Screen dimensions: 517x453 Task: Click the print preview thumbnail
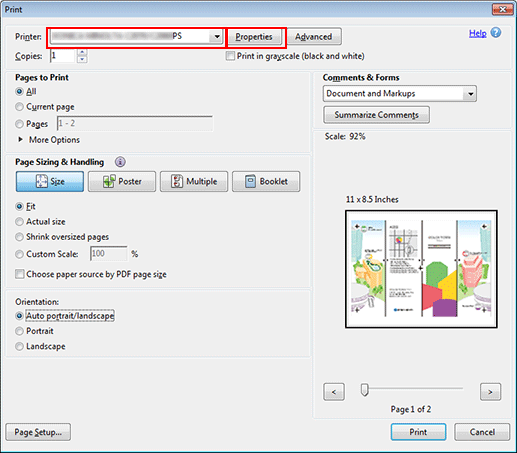421,269
